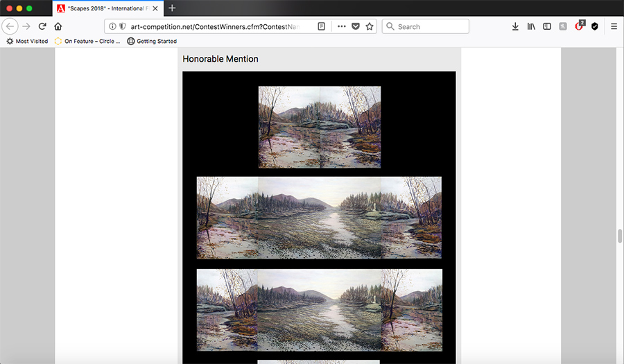624x364 pixels.
Task: Click the Search input field
Action: pyautogui.click(x=426, y=26)
